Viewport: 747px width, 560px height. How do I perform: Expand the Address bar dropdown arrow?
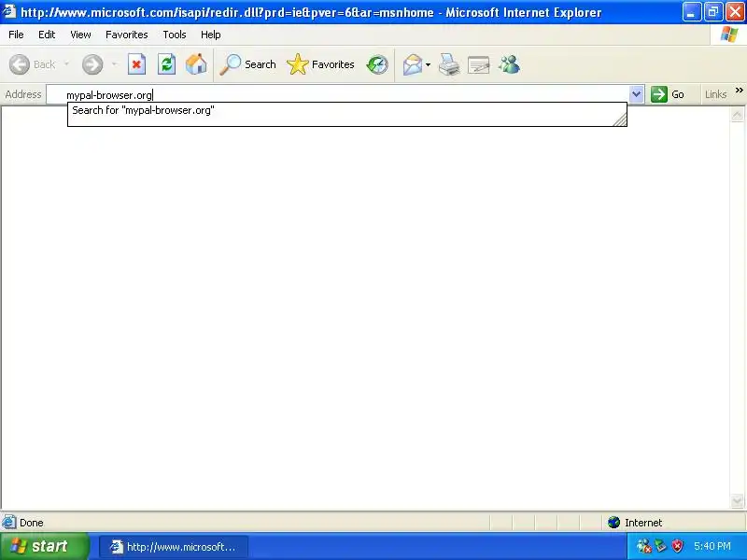(636, 94)
